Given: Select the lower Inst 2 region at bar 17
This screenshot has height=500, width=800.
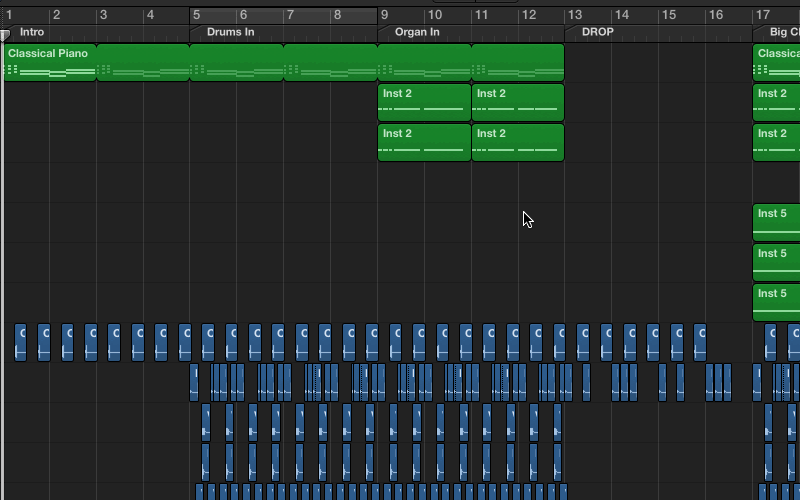Looking at the screenshot, I should point(777,142).
